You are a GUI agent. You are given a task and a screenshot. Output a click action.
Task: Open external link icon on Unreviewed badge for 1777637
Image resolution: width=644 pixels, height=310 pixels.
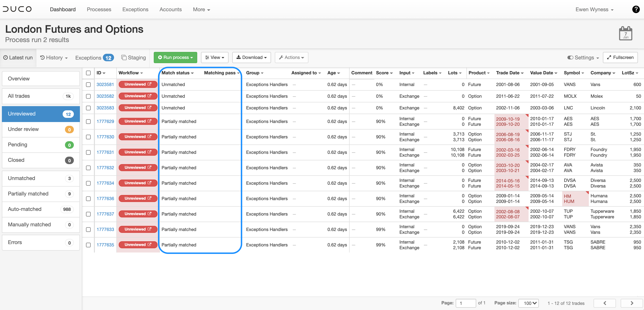tap(150, 214)
